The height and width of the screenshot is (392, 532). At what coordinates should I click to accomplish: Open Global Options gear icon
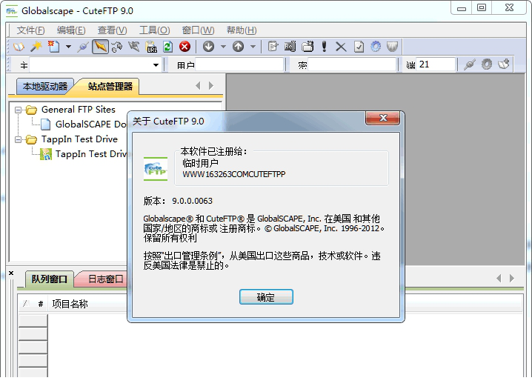(x=376, y=47)
